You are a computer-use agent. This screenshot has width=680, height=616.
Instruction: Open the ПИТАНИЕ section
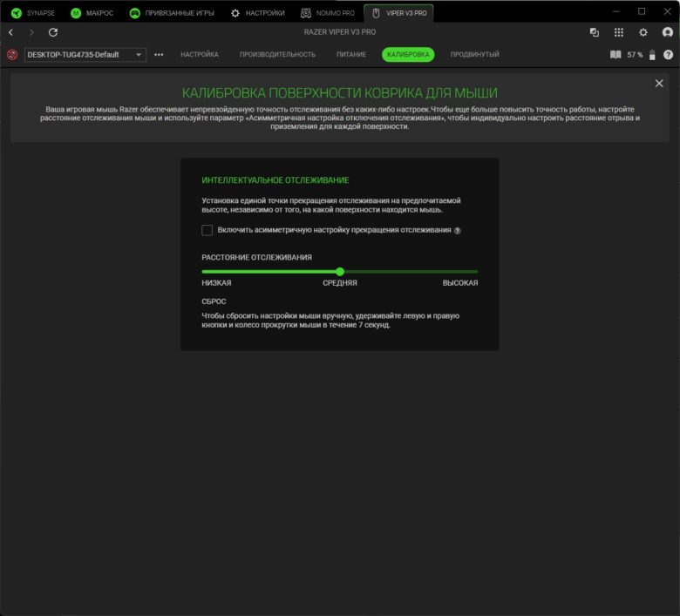[351, 55]
